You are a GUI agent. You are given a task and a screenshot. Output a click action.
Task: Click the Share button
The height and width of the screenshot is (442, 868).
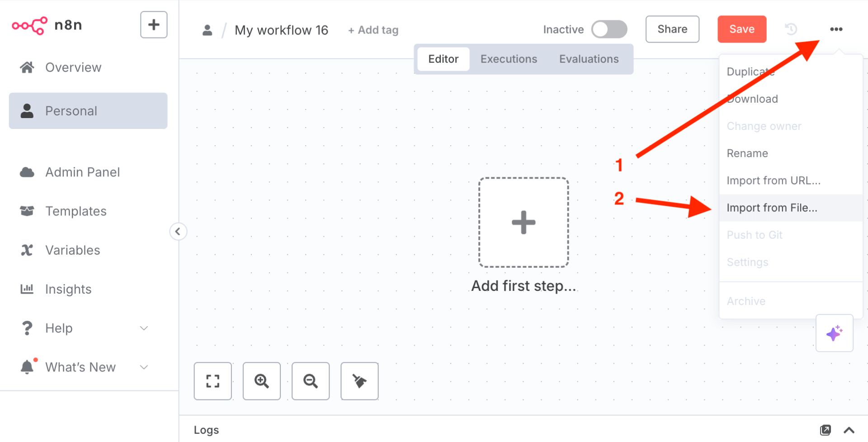click(x=672, y=29)
